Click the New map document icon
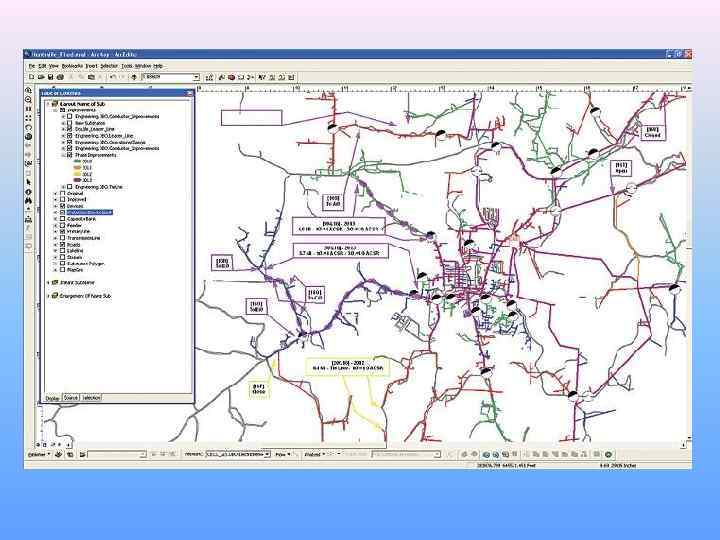 tap(32, 77)
